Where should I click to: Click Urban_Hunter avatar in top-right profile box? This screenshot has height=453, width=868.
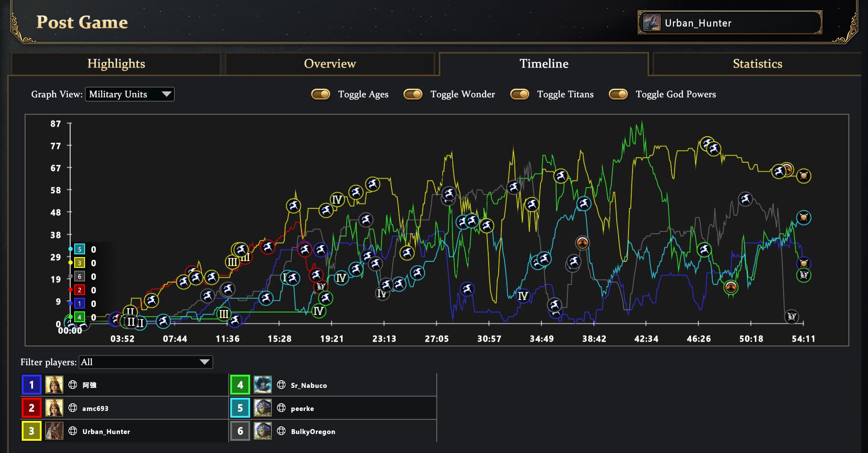coord(652,23)
